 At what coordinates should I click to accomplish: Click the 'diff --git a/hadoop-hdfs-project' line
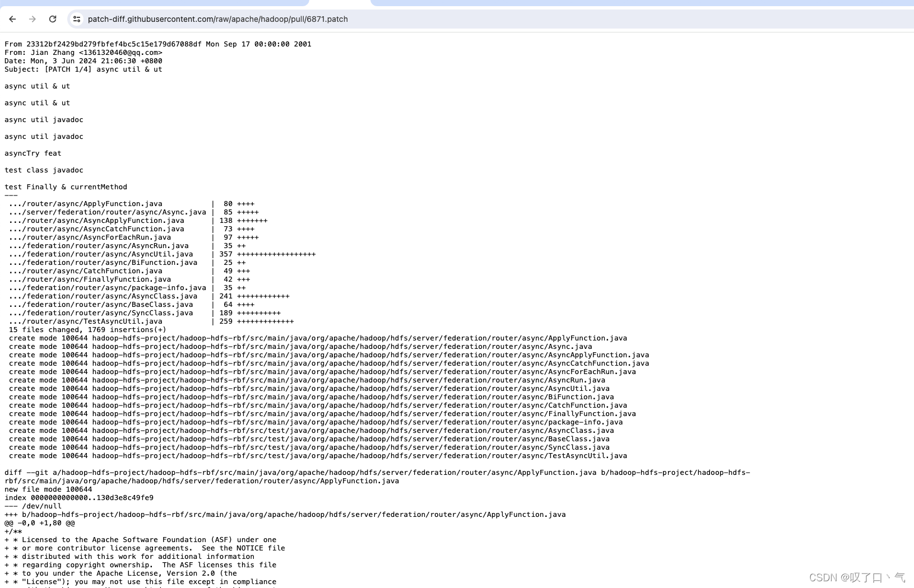[377, 477]
